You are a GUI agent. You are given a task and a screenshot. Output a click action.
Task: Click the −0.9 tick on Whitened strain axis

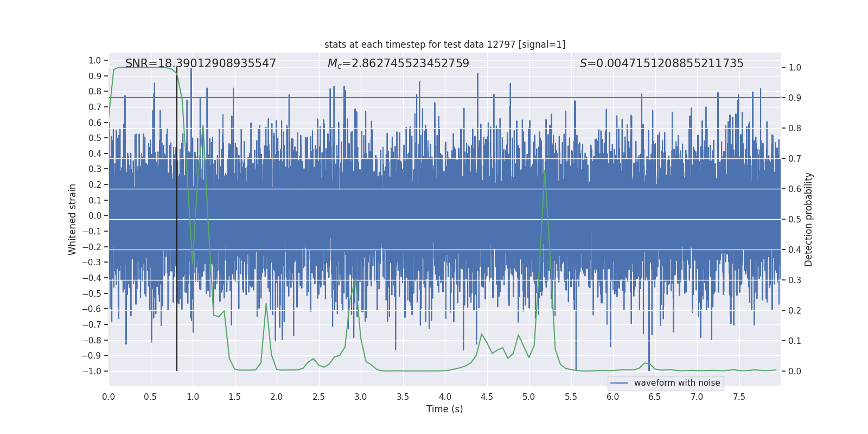click(92, 356)
